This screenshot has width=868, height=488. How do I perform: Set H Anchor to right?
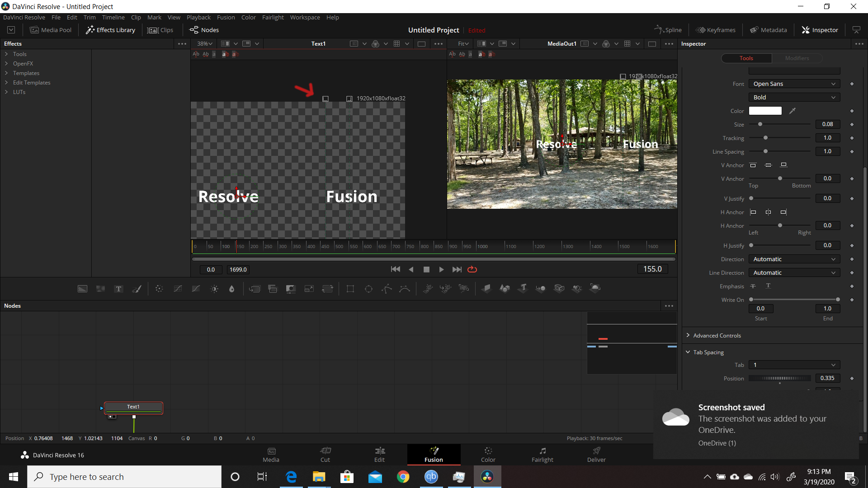pyautogui.click(x=784, y=212)
